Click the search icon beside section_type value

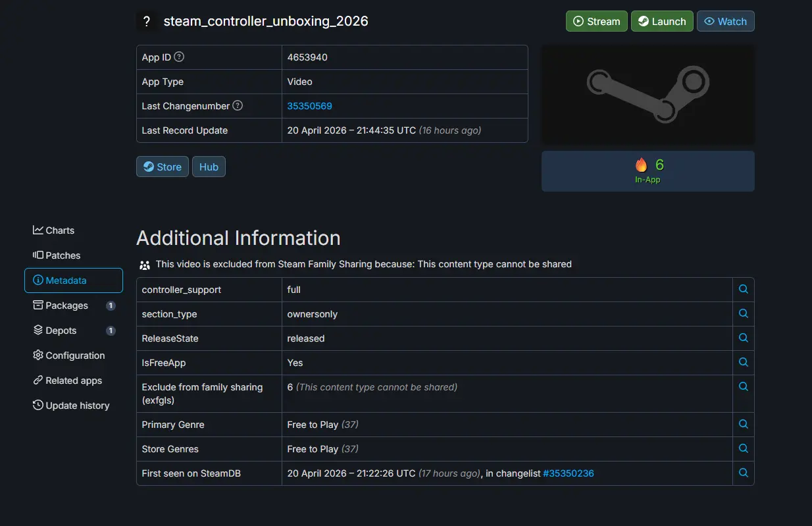[x=743, y=313]
